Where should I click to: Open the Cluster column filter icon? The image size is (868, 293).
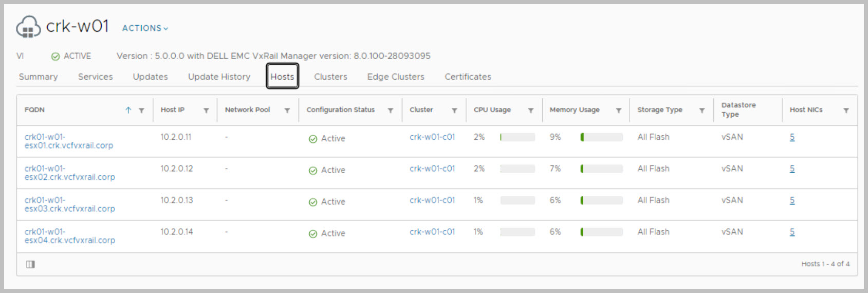(454, 111)
